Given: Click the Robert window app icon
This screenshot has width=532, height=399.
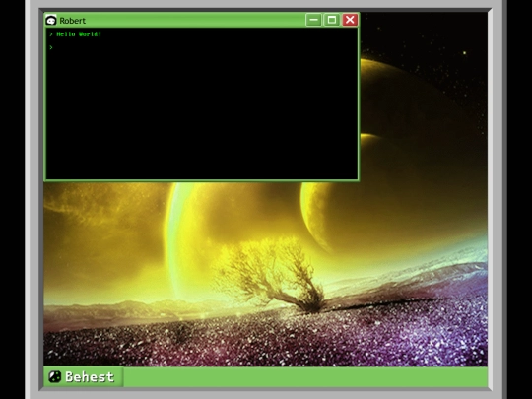Looking at the screenshot, I should 51,21.
